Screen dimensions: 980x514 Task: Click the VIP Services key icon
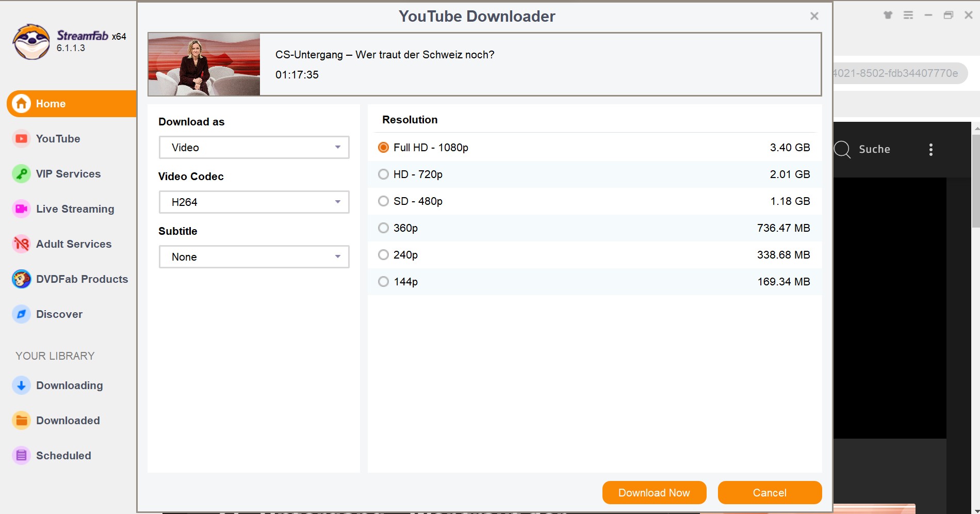click(21, 174)
